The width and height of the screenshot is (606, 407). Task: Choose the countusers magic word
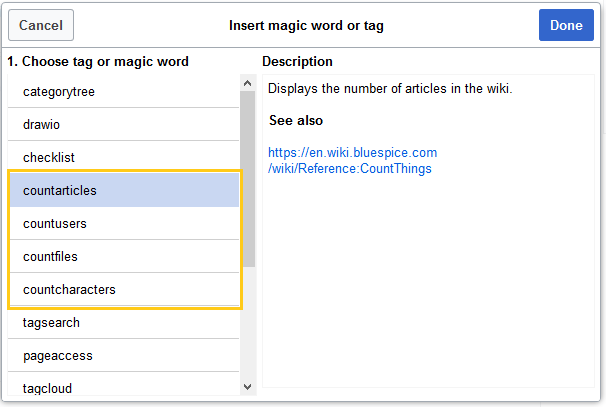124,223
